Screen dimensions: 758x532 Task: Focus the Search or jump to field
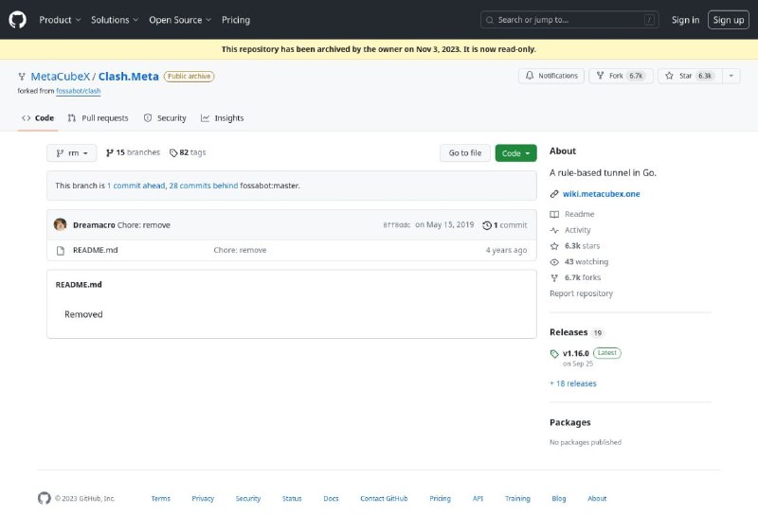pos(569,20)
